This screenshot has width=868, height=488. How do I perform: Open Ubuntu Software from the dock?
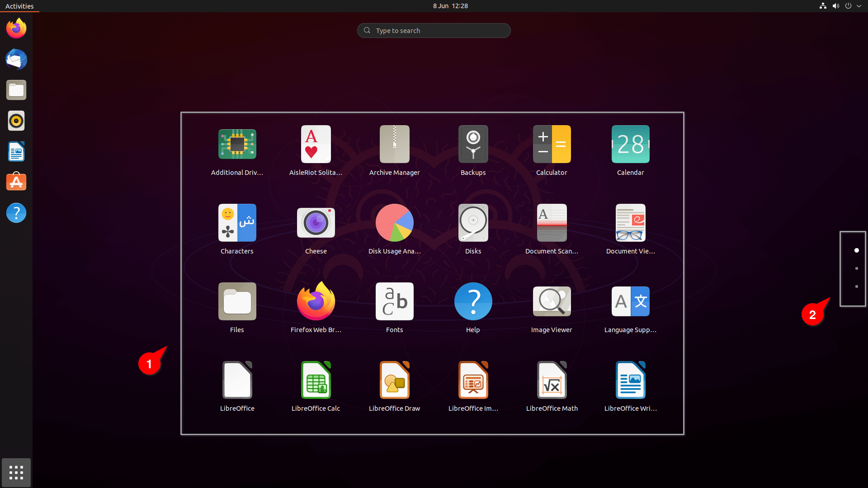click(16, 182)
